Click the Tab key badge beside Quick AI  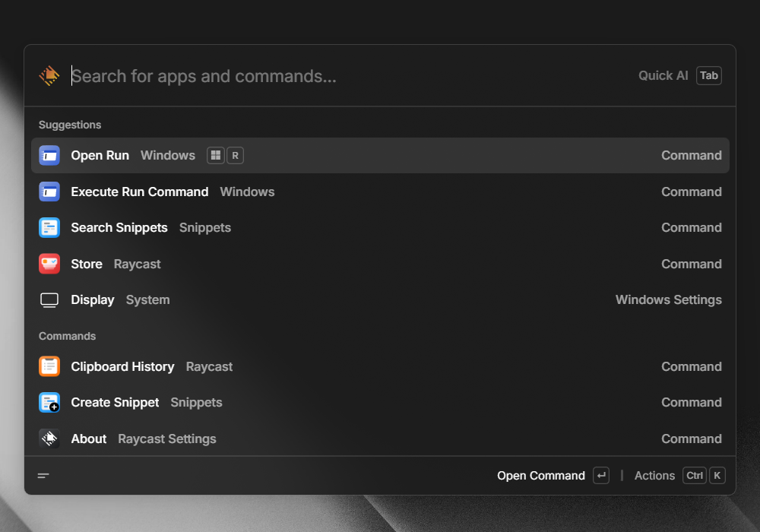pyautogui.click(x=708, y=76)
